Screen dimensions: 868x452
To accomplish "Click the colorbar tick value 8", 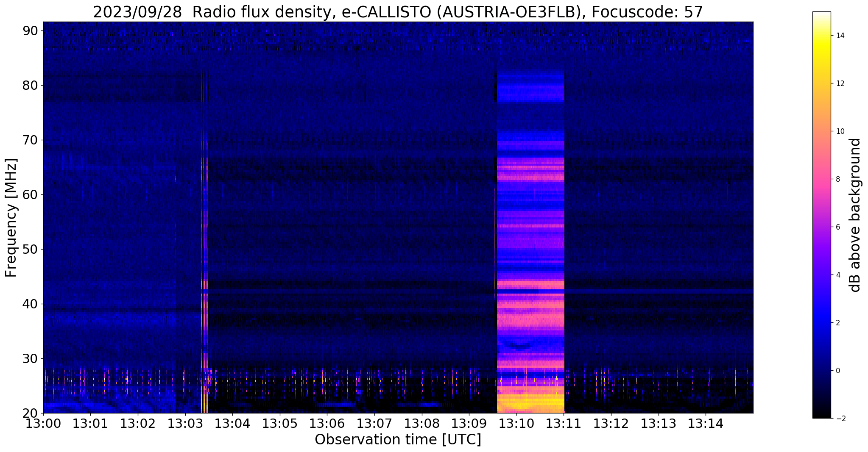I will click(838, 179).
